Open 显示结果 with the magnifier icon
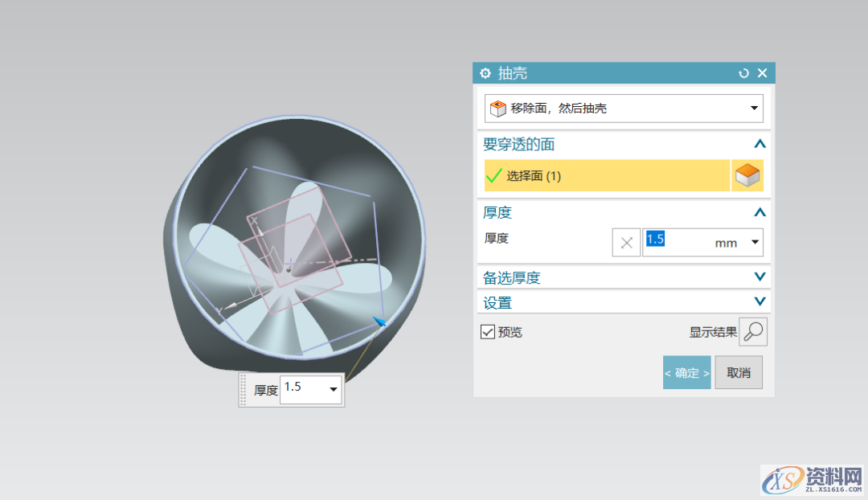The width and height of the screenshot is (868, 500). [753, 331]
